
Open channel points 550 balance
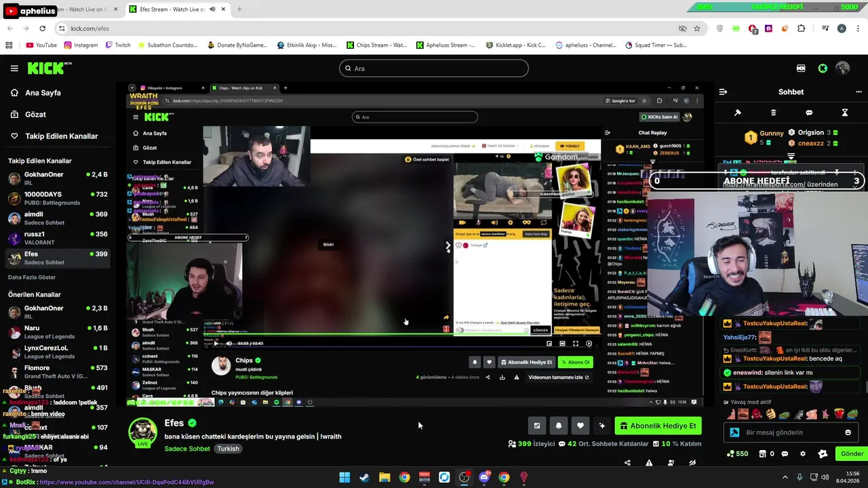(x=737, y=454)
